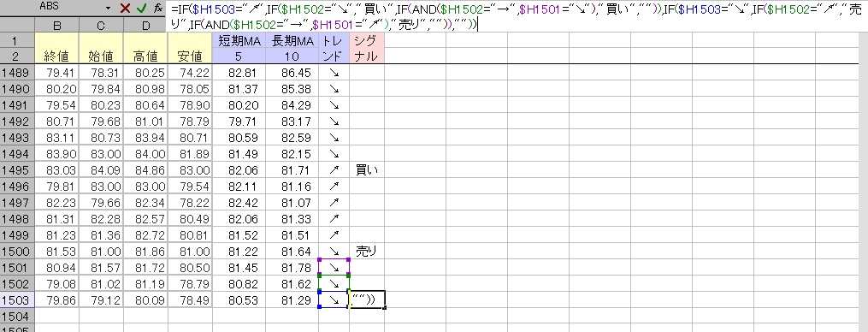Select row header 1503
Viewport: 868px width, 332px height.
click(x=17, y=299)
